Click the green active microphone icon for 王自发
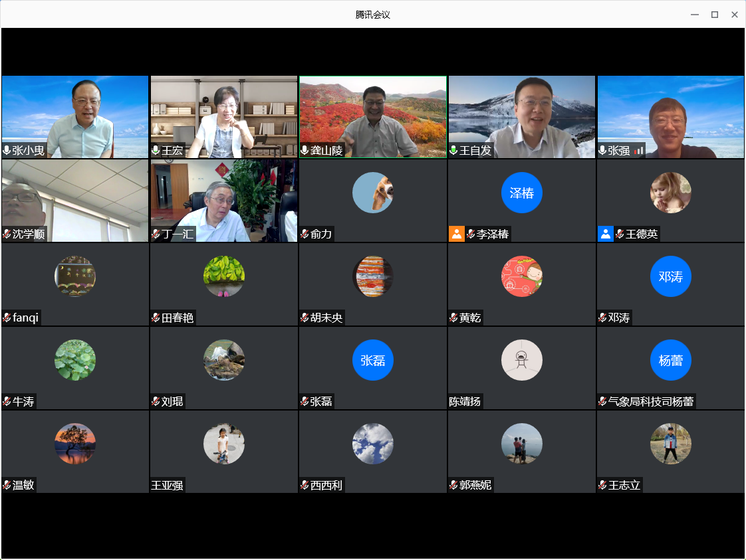The height and width of the screenshot is (560, 746). click(454, 151)
